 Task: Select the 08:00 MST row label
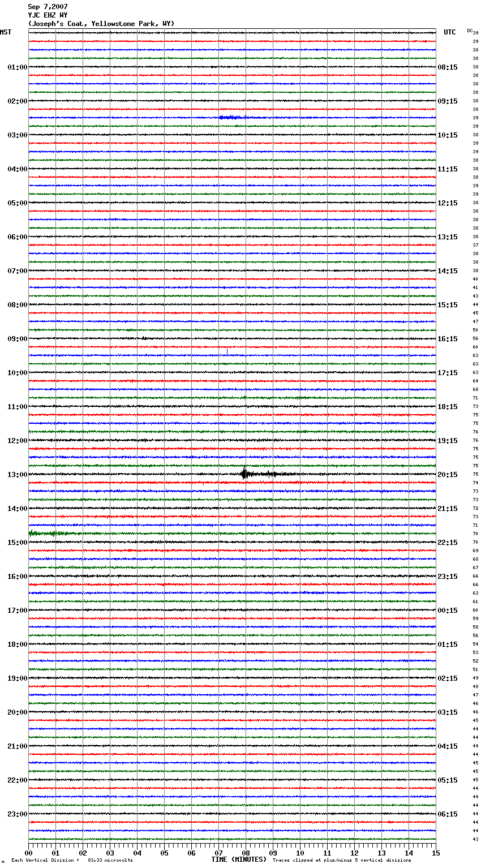click(x=18, y=305)
